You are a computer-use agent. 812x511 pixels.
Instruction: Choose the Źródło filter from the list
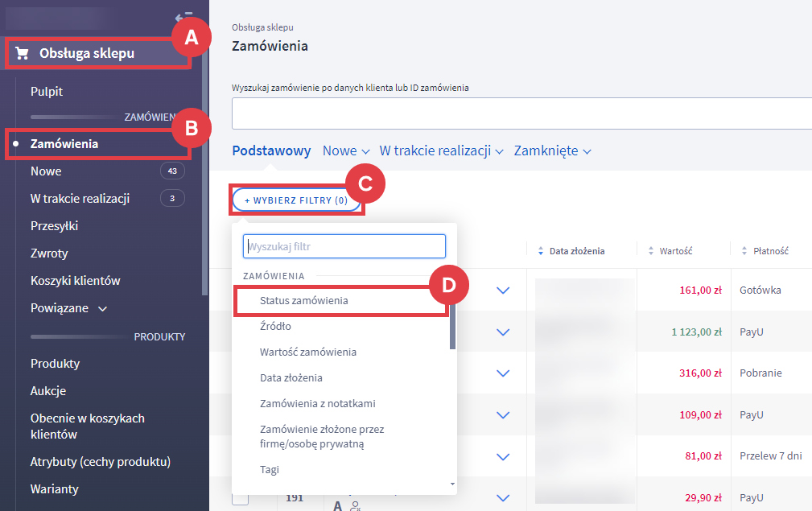(x=275, y=326)
